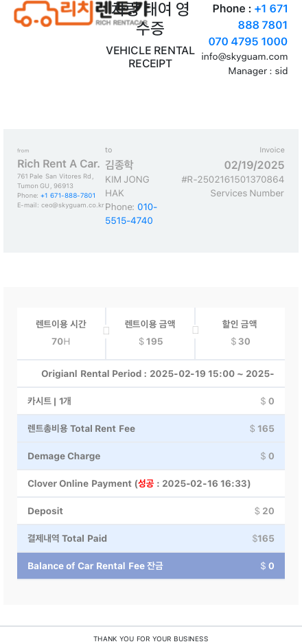Click the small square icon after 렌트이용 시간
The height and width of the screenshot is (644, 302).
(x=106, y=331)
